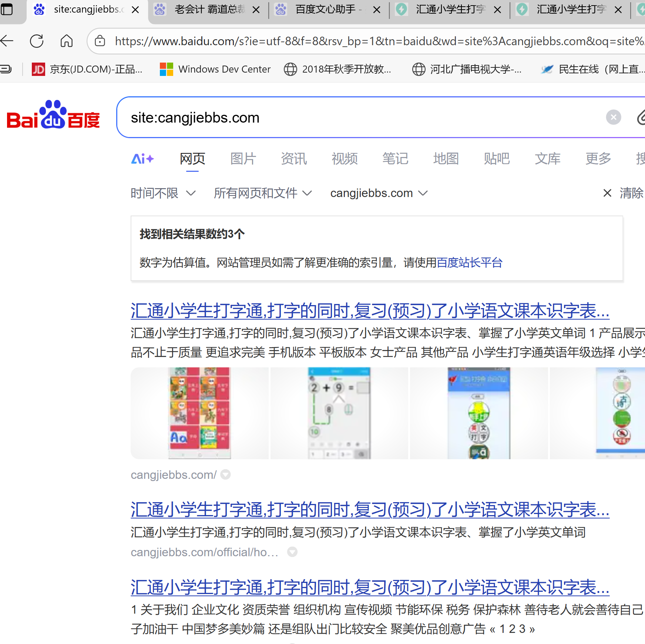Open the second 汇通小学生打字通 result title

point(370,510)
